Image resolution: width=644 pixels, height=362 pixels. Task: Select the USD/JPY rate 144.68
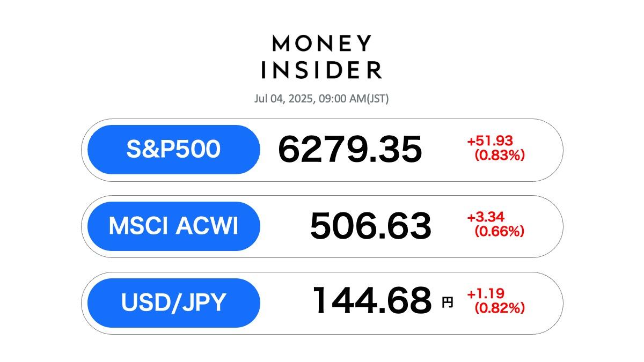[x=372, y=300]
